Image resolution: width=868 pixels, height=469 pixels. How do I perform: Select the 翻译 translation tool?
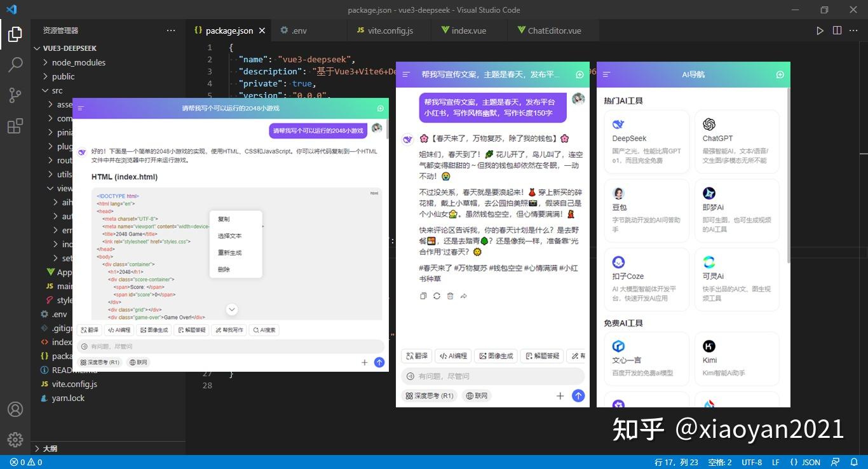416,356
